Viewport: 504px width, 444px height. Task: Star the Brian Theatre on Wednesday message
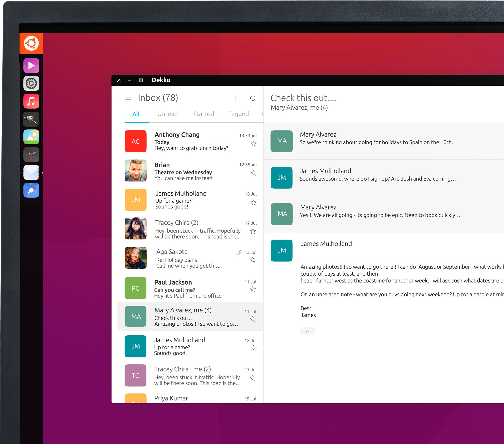[254, 173]
